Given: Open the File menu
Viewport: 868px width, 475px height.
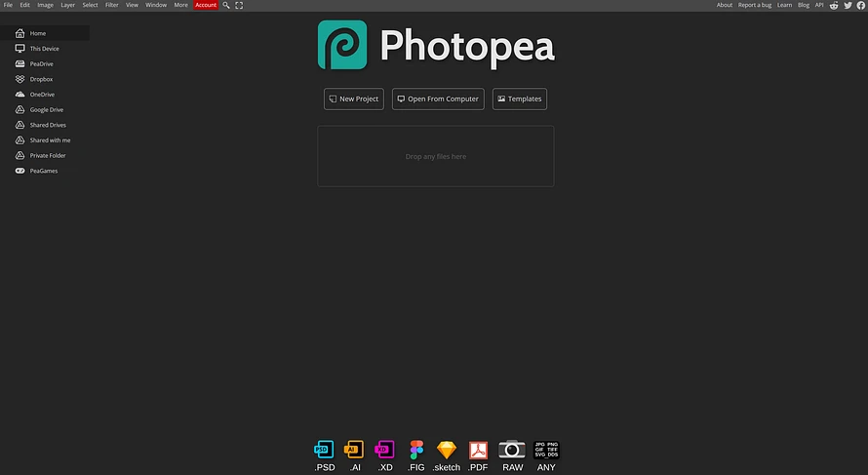Looking at the screenshot, I should [x=8, y=5].
